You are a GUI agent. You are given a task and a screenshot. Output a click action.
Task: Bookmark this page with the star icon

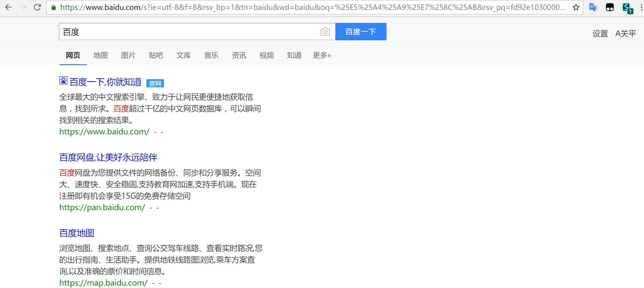click(x=576, y=7)
